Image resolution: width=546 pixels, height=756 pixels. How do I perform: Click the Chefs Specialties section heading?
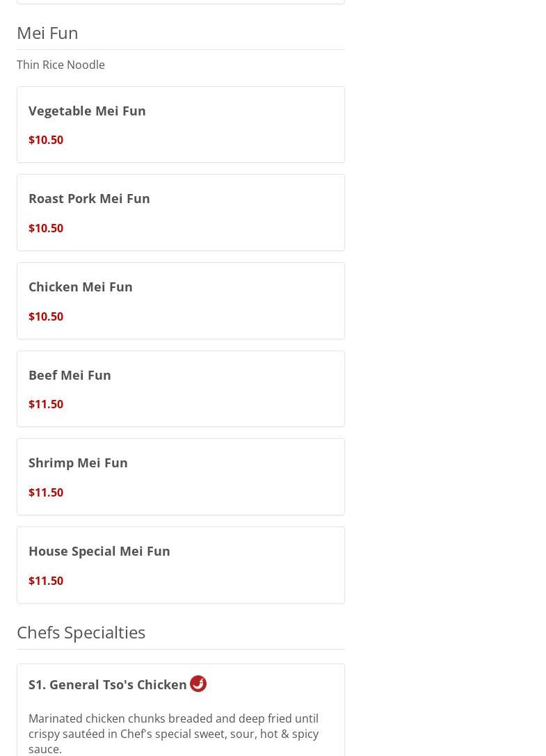pos(81,633)
